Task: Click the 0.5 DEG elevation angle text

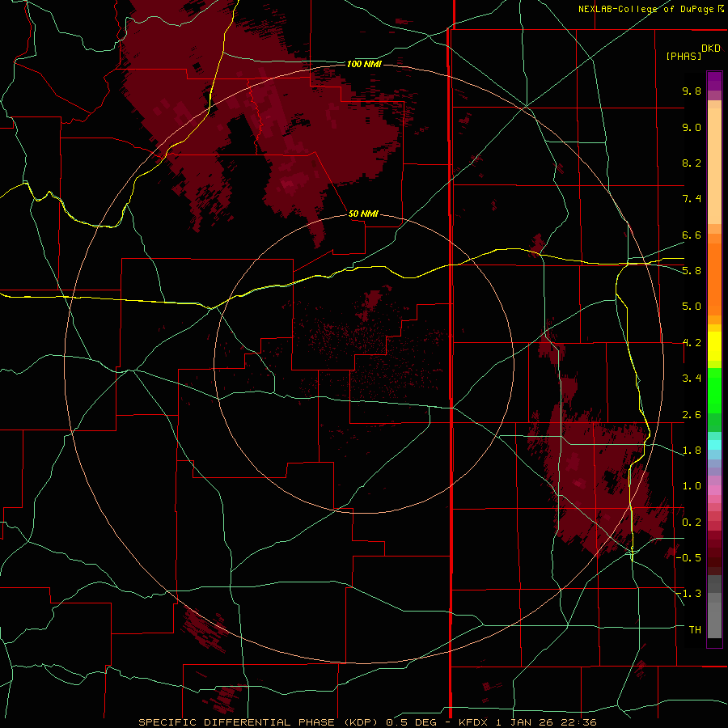Action: pyautogui.click(x=410, y=722)
